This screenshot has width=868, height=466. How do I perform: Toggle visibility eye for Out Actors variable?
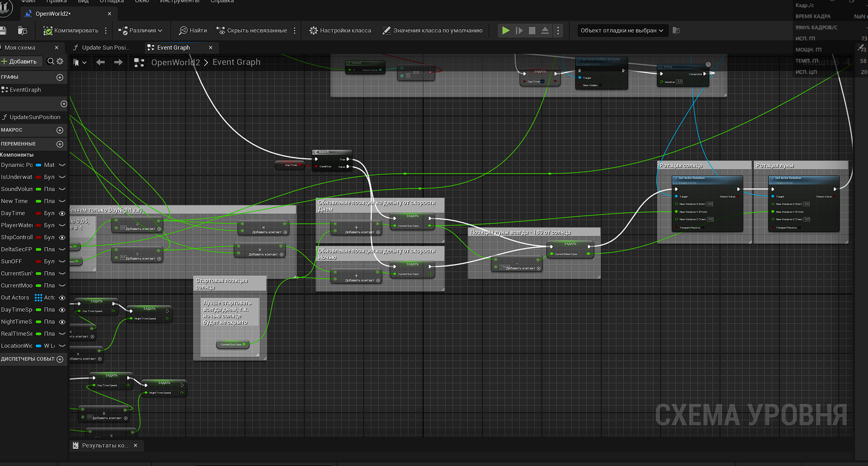(62, 298)
